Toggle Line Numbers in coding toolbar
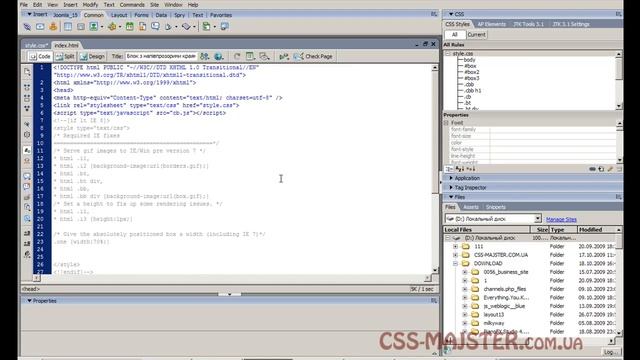640x360 pixels. (27, 150)
